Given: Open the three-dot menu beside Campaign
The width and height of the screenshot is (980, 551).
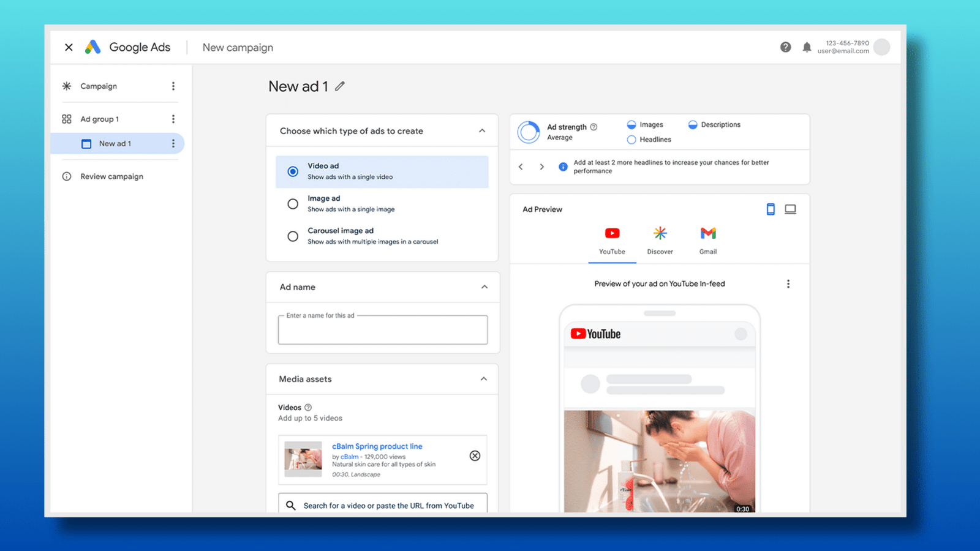Looking at the screenshot, I should point(173,86).
